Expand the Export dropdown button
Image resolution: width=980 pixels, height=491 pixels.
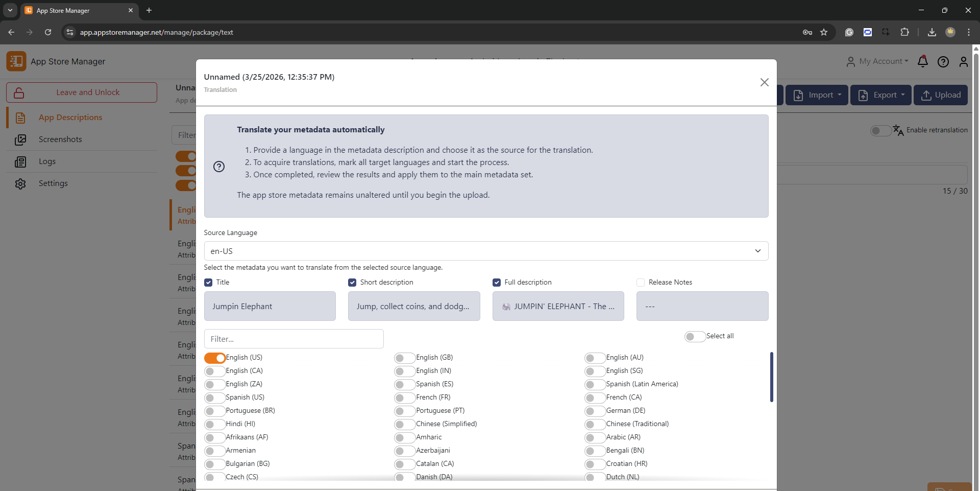880,95
